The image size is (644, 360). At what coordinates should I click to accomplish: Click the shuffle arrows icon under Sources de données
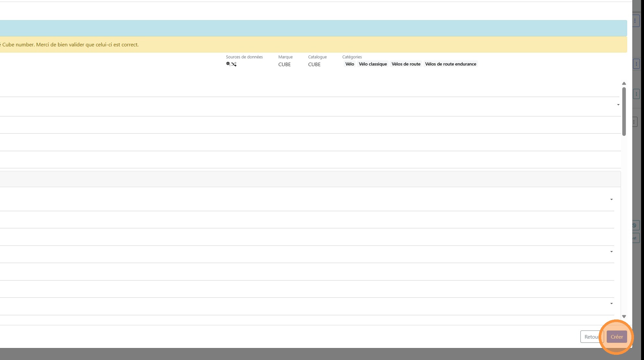click(x=234, y=64)
